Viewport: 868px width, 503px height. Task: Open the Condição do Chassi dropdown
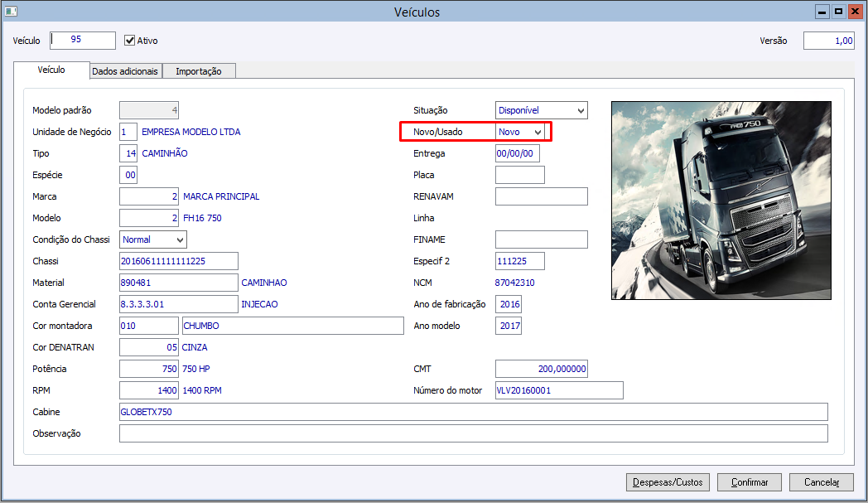click(x=152, y=239)
